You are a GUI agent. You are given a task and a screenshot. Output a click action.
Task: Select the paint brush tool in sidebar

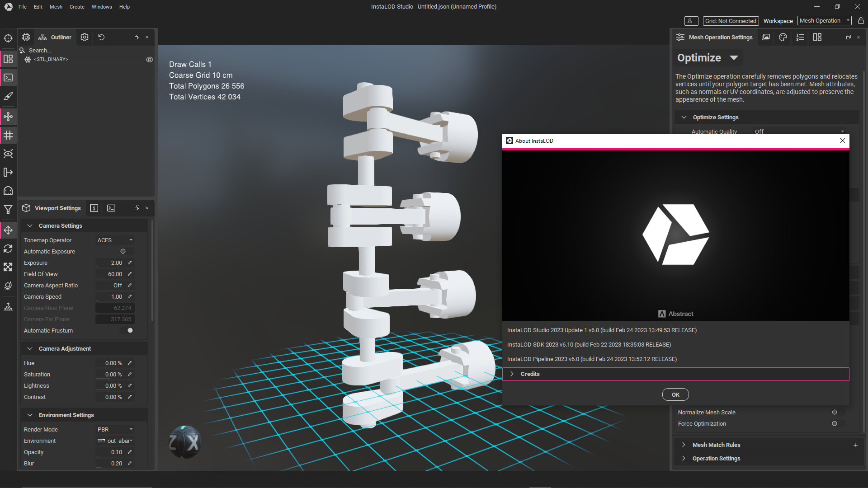pos(8,96)
